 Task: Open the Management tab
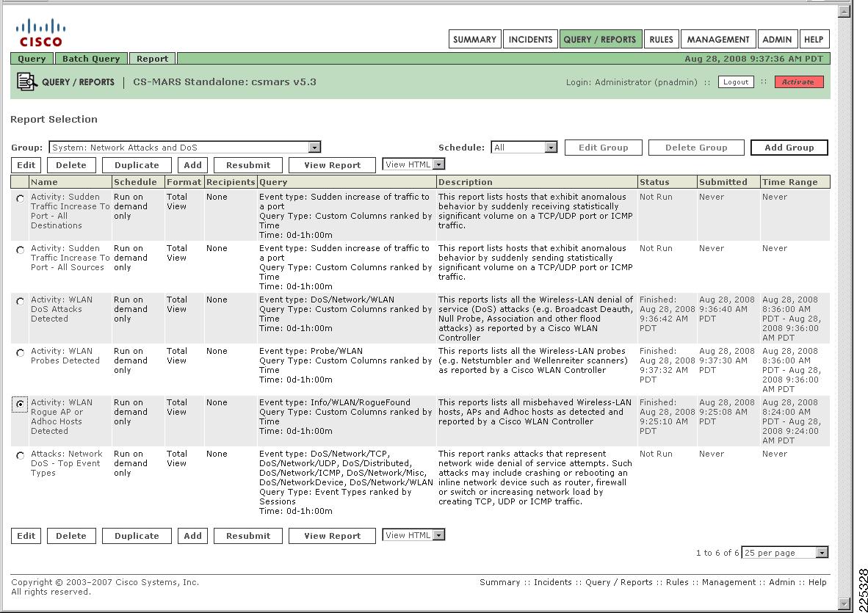pyautogui.click(x=718, y=40)
